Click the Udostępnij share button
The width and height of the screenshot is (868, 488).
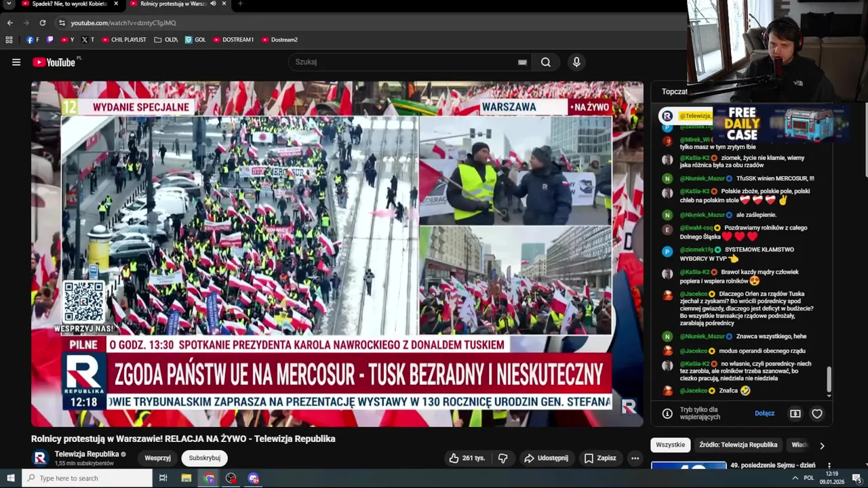click(546, 458)
